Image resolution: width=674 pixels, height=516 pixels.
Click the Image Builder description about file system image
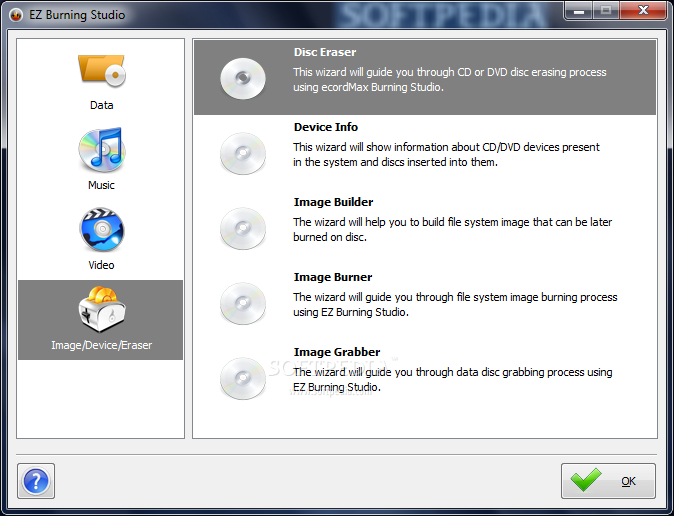pos(453,230)
